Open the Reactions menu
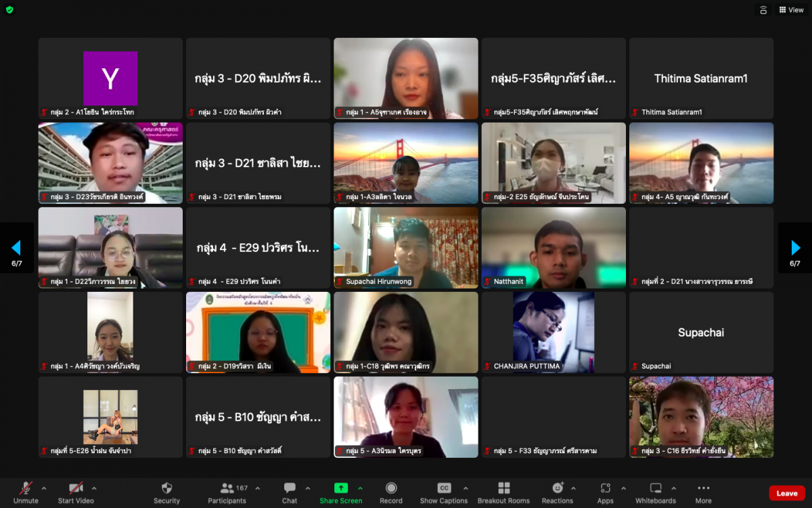812x508 pixels. [558, 488]
